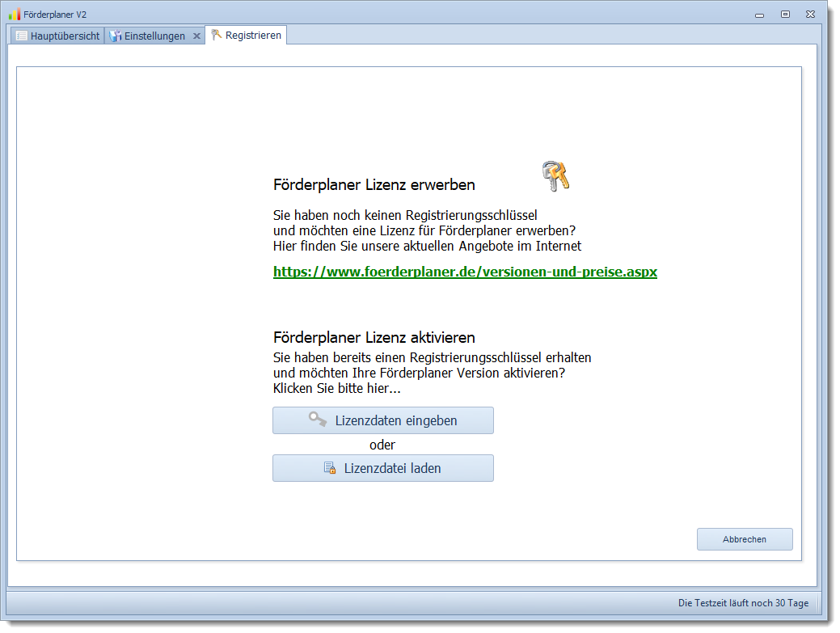Minimize the Förderplaner V2 window
This screenshot has height=633, width=840.
(x=759, y=15)
